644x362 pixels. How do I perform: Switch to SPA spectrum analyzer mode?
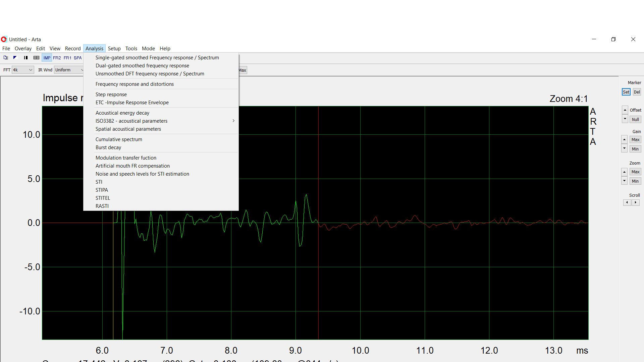[x=78, y=58]
